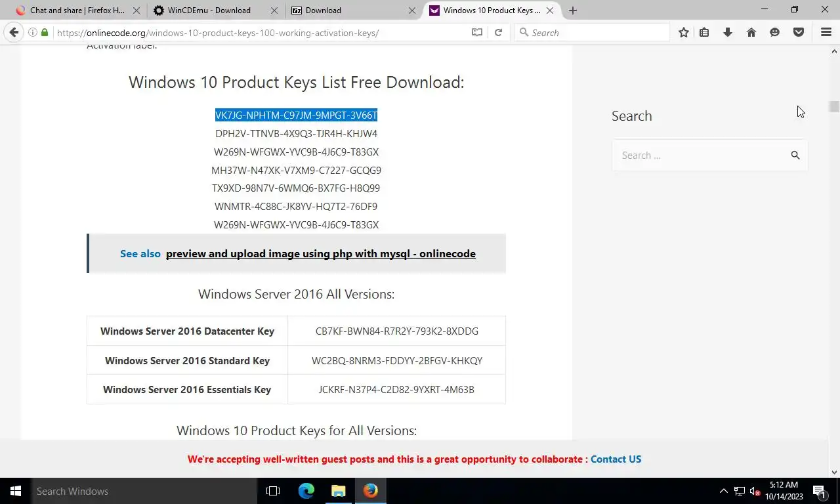This screenshot has width=840, height=504.
Task: Close the Windows 10 Product Keys tab
Action: (551, 10)
